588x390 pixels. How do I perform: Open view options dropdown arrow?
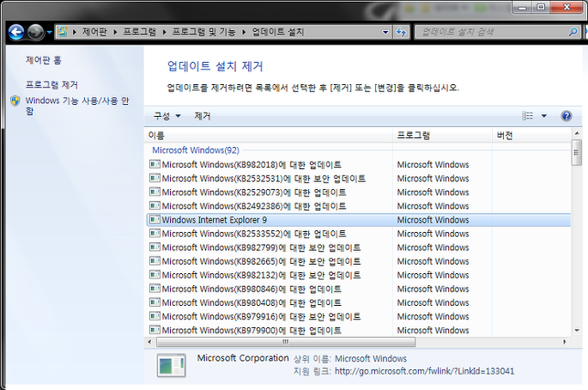click(x=543, y=116)
